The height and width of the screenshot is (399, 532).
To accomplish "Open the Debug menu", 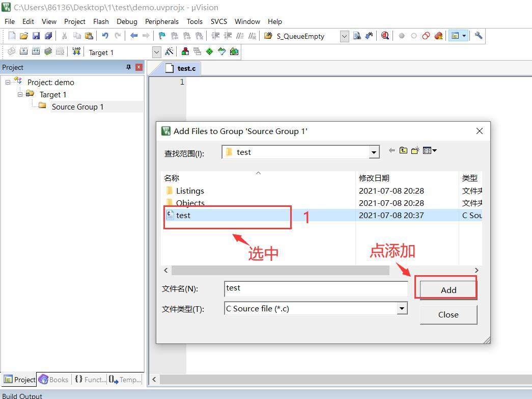I will [x=127, y=21].
